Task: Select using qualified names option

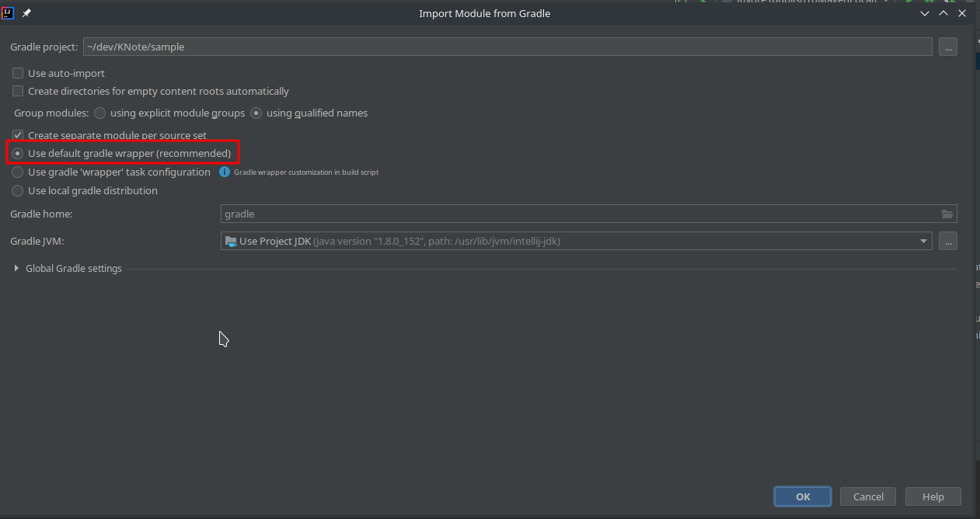Action: point(256,113)
